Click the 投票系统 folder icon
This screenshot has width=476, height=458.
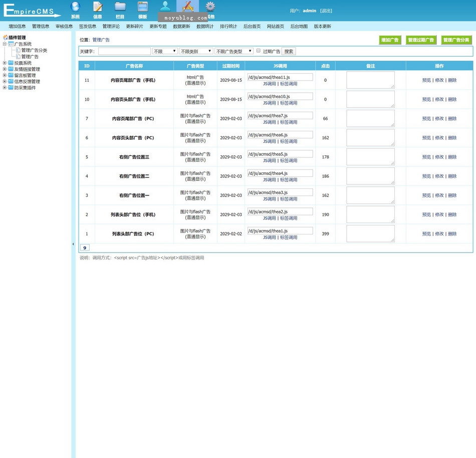click(11, 63)
